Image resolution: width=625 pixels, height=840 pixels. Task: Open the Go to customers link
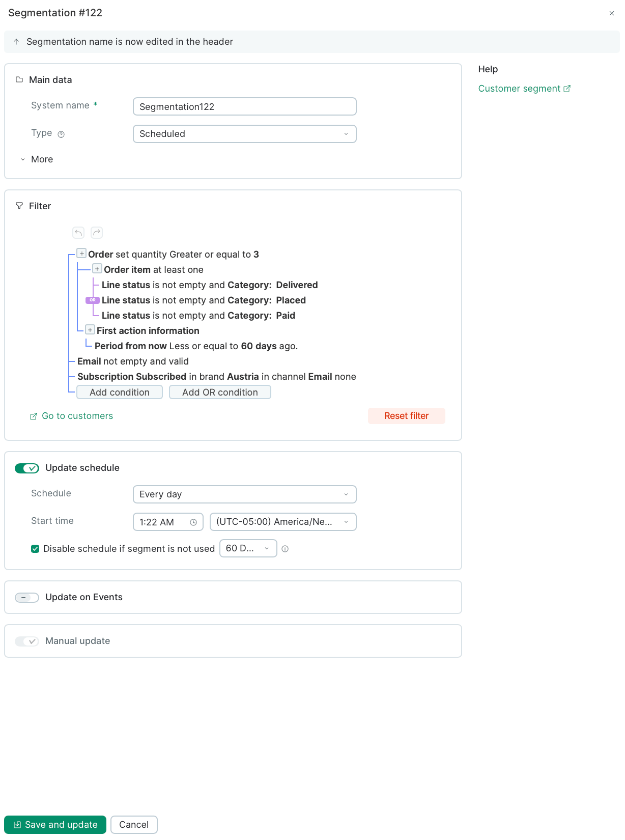coord(72,416)
